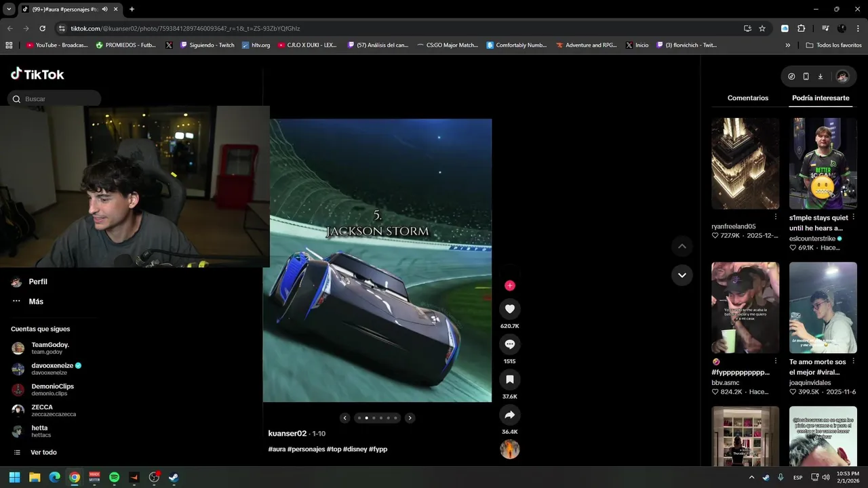This screenshot has width=868, height=488.
Task: Show hidden system tray icons
Action: [751, 477]
